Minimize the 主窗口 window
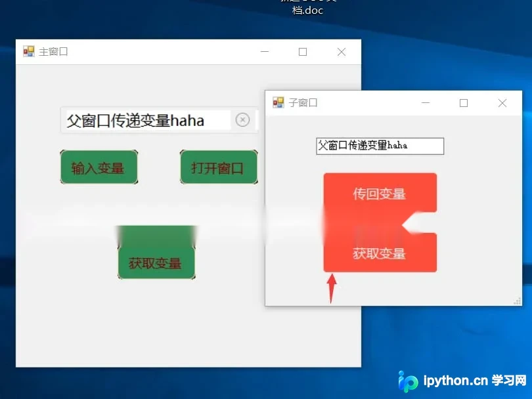The image size is (532, 399). (x=265, y=52)
